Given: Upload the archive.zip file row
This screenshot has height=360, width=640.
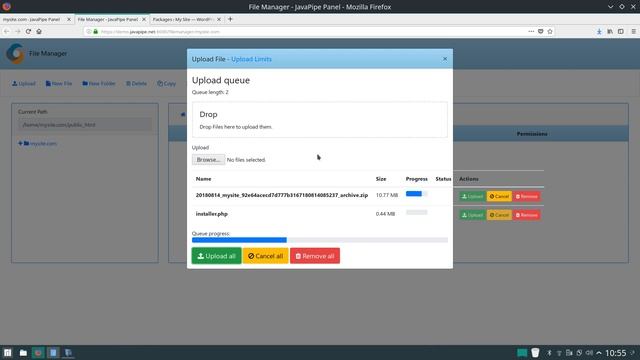Looking at the screenshot, I should [472, 196].
